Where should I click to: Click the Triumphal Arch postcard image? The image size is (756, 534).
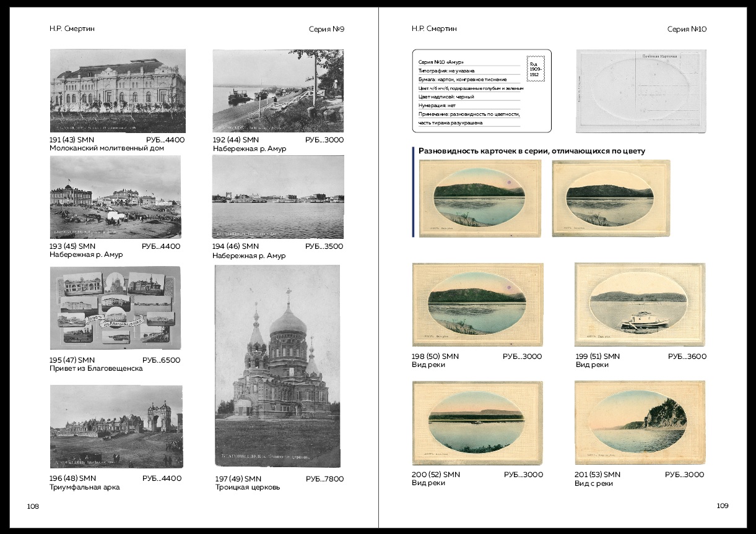point(116,427)
